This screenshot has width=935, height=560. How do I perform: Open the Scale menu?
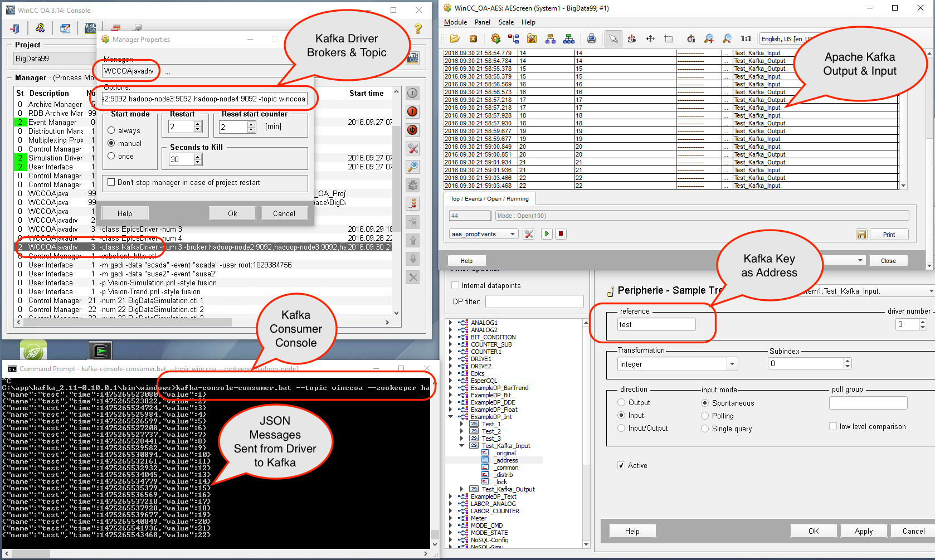click(506, 22)
